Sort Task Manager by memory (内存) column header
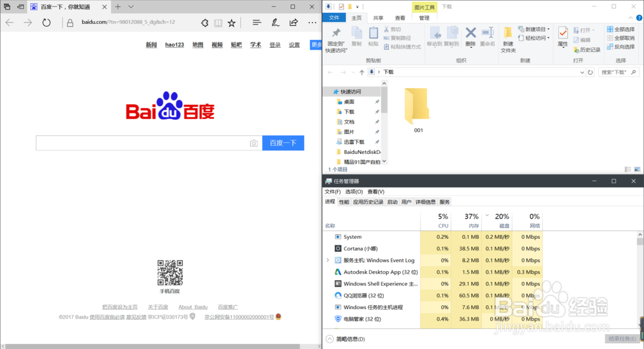 466,220
